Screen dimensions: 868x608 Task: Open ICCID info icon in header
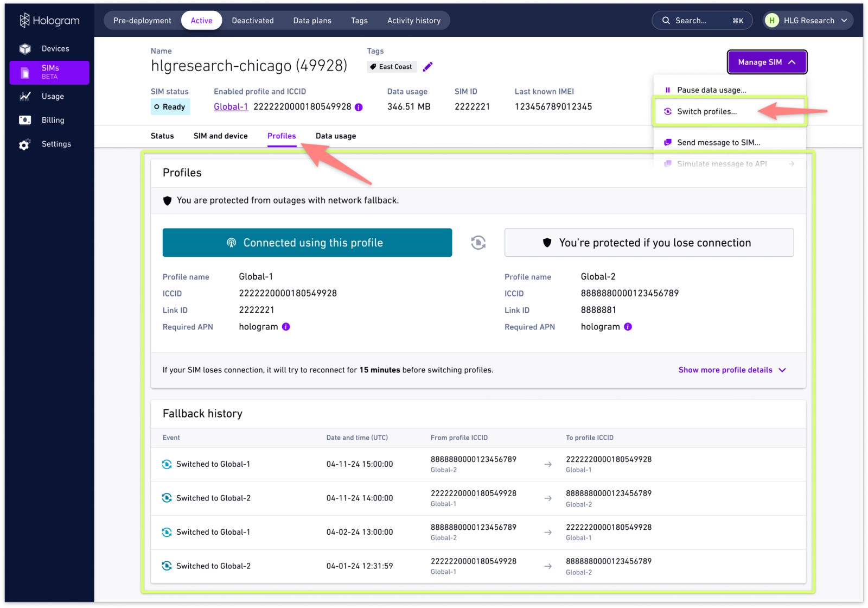tap(359, 107)
